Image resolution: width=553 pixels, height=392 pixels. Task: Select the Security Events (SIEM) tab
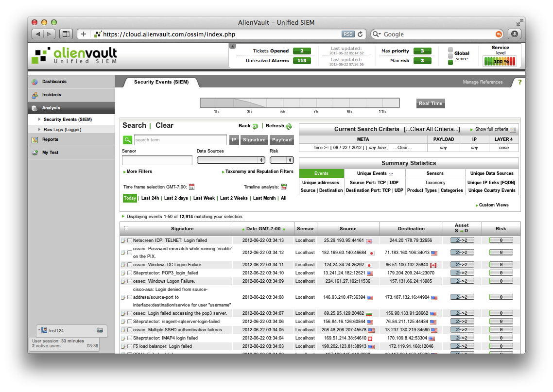(161, 82)
